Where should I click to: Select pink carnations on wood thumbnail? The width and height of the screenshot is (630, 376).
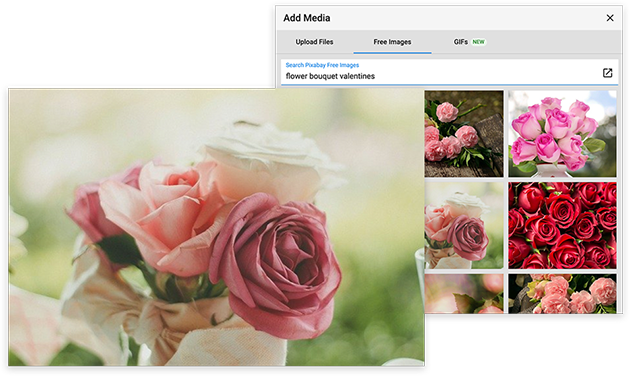464,133
